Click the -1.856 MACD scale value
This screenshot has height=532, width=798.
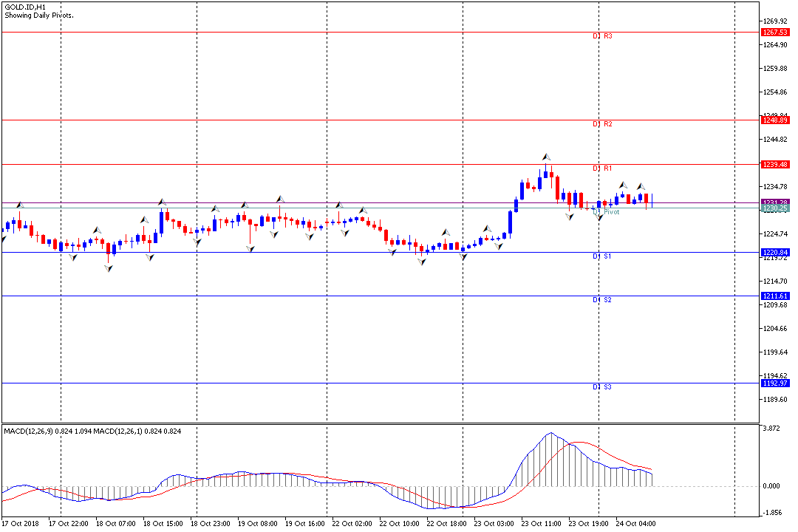pyautogui.click(x=771, y=514)
